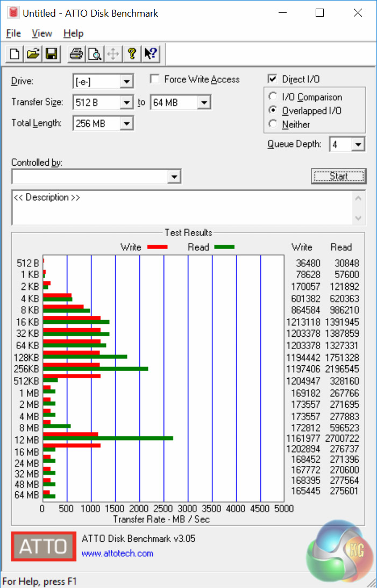This screenshot has width=377, height=588.
Task: Click the write value 165445
Action: coord(306,491)
